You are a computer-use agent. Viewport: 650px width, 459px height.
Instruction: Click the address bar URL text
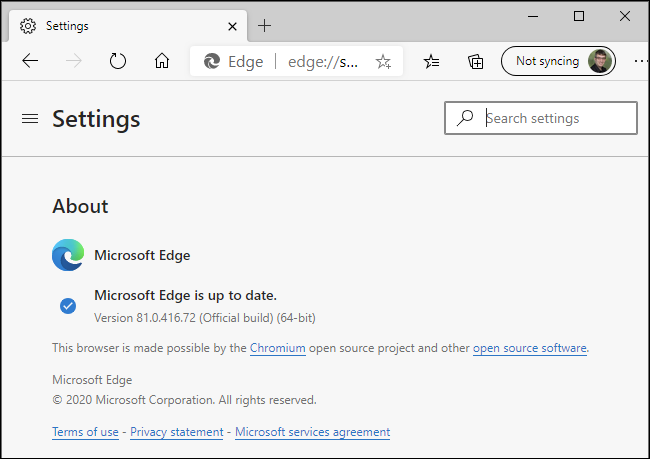pyautogui.click(x=323, y=62)
